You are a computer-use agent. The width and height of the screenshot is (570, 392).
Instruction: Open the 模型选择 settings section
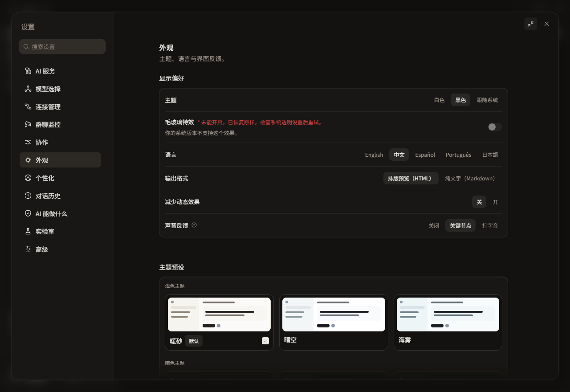click(60, 89)
